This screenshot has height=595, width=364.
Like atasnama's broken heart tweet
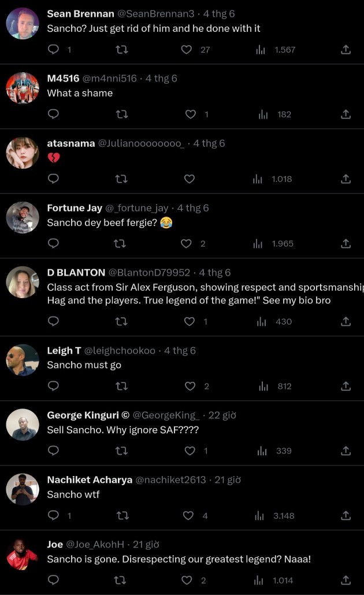pyautogui.click(x=189, y=179)
